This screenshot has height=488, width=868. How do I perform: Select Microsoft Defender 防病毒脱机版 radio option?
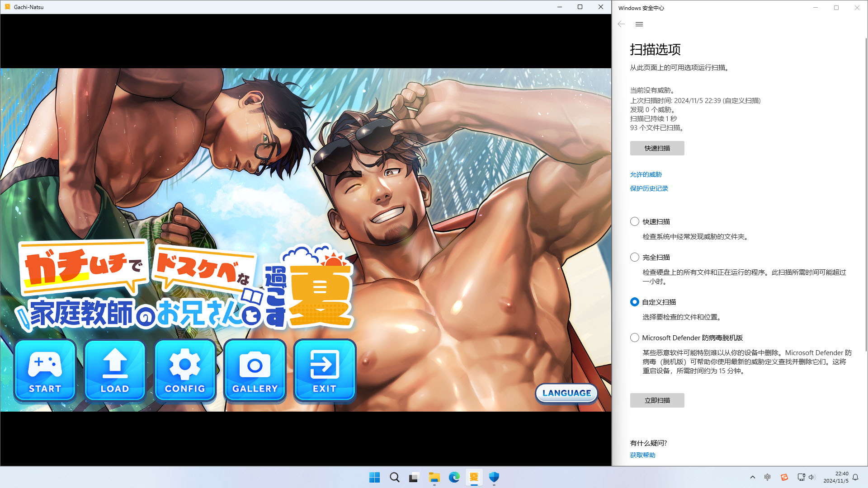click(635, 338)
